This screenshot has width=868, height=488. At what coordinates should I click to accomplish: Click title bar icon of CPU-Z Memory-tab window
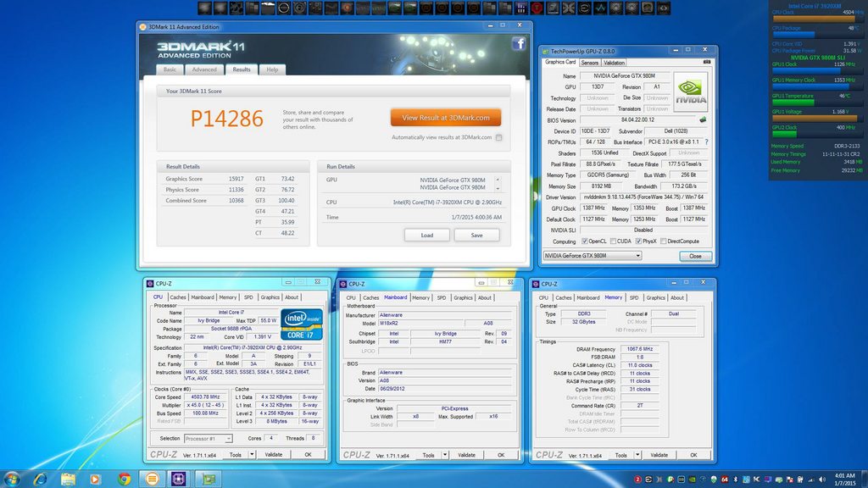536,284
